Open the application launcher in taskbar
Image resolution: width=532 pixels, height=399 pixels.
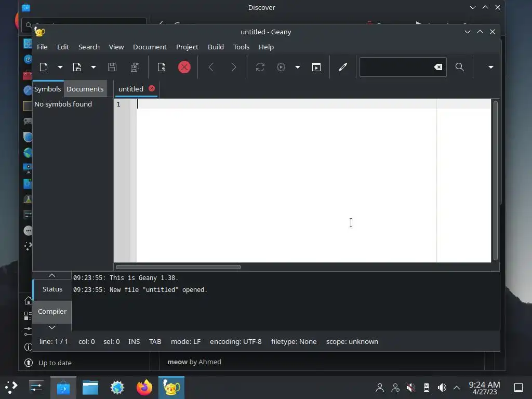tap(11, 387)
